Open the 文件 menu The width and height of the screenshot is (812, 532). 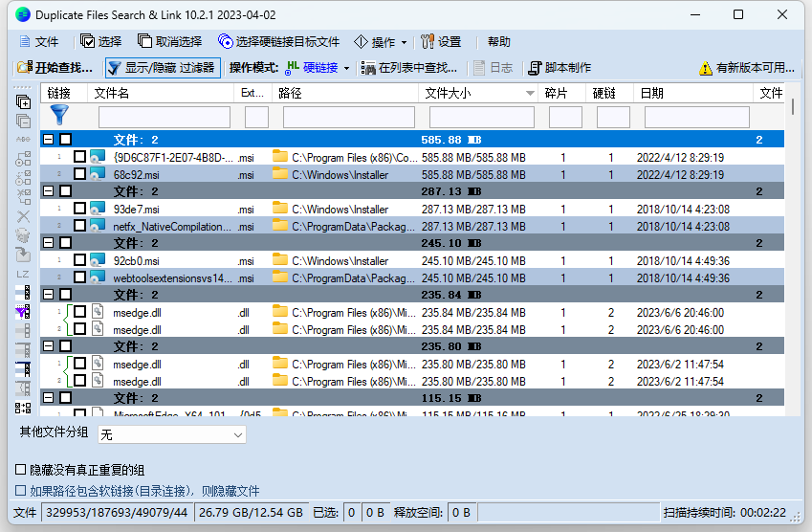pyautogui.click(x=39, y=41)
